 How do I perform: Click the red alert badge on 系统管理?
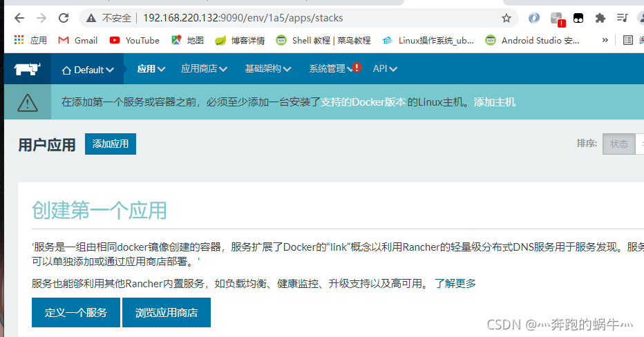tap(357, 67)
